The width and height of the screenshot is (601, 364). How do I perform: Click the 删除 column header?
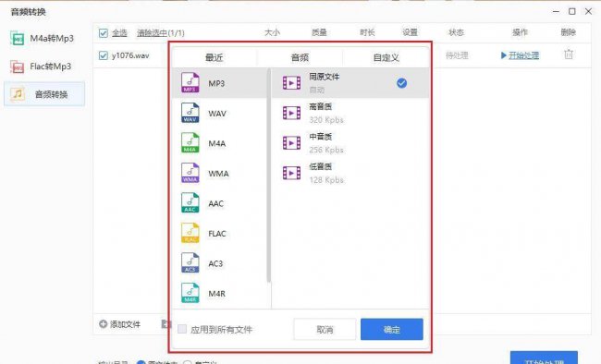pyautogui.click(x=568, y=32)
